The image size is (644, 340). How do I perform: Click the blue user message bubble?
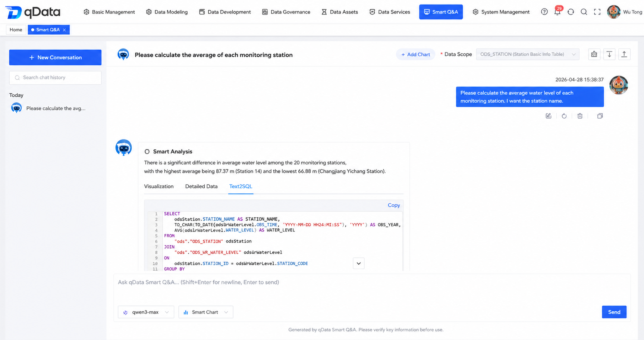coord(530,97)
